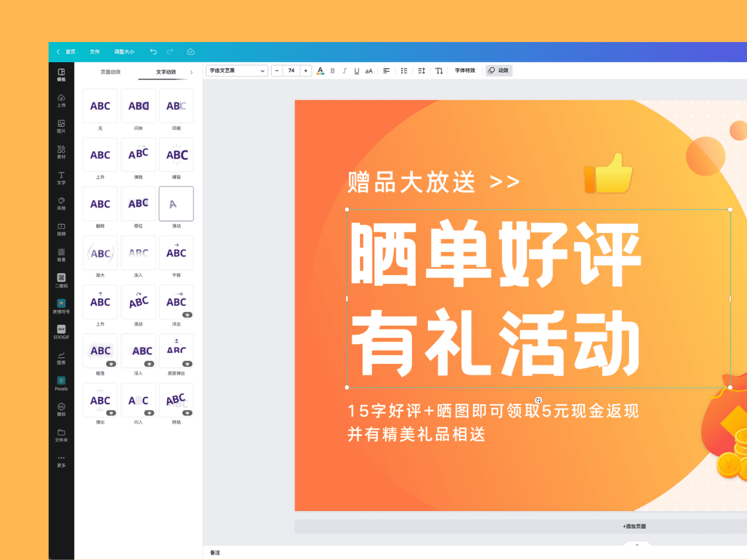Image resolution: width=747 pixels, height=560 pixels.
Task: Select the 滚动 animation effect
Action: pyautogui.click(x=138, y=302)
